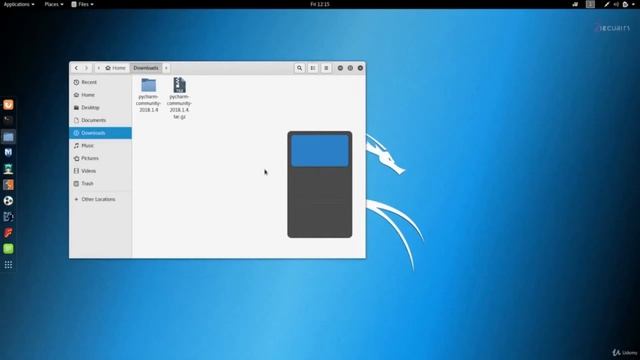
Task: Click the left path-bar arrow before Home
Action: [98, 68]
